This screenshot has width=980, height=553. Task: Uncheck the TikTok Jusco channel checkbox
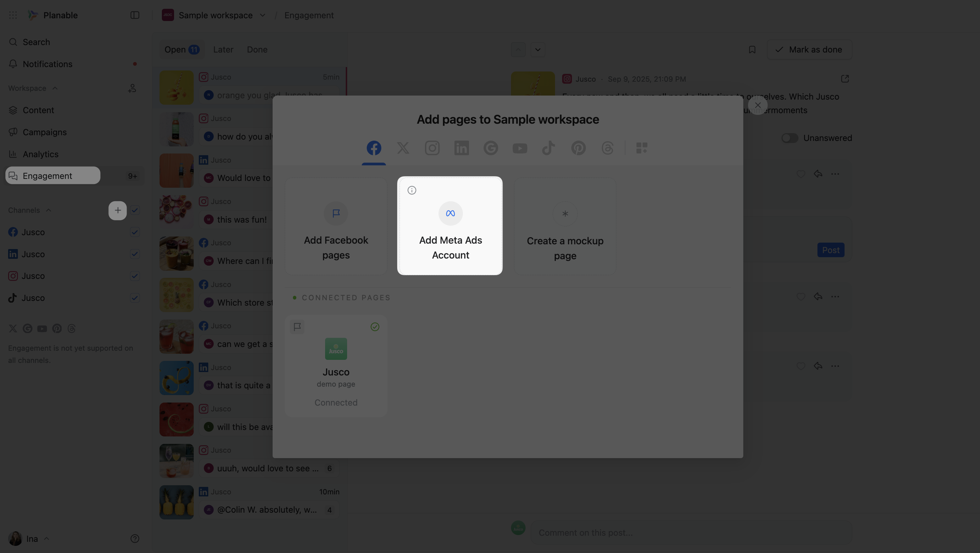pos(135,298)
